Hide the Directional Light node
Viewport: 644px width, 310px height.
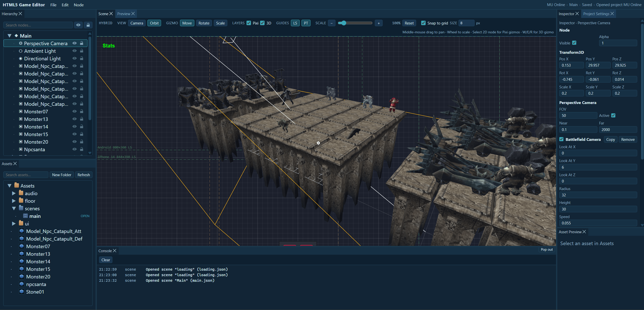tap(75, 58)
